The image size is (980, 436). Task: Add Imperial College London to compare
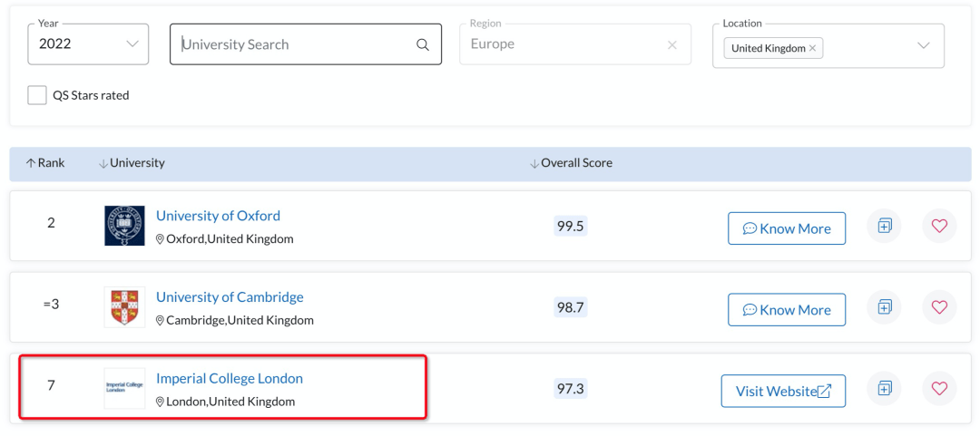[884, 389]
